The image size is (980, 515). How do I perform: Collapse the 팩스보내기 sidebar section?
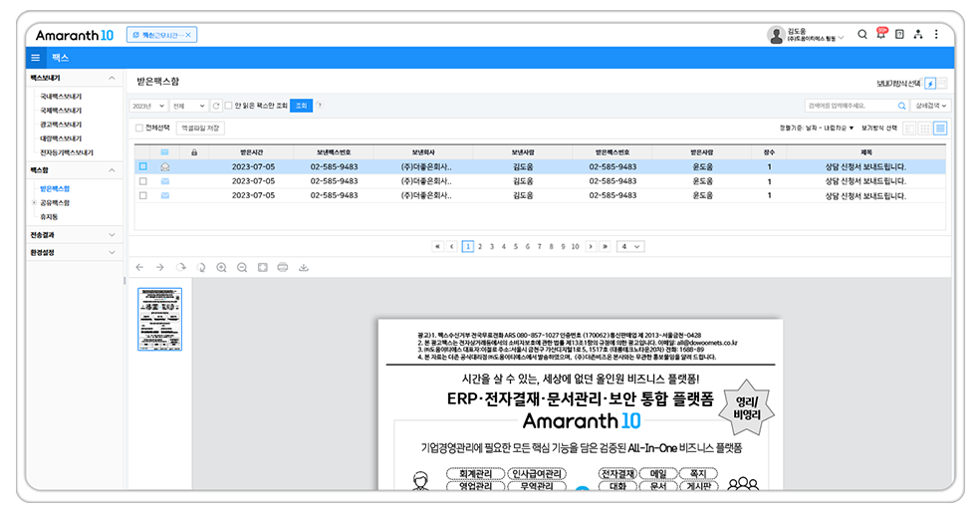tap(112, 78)
